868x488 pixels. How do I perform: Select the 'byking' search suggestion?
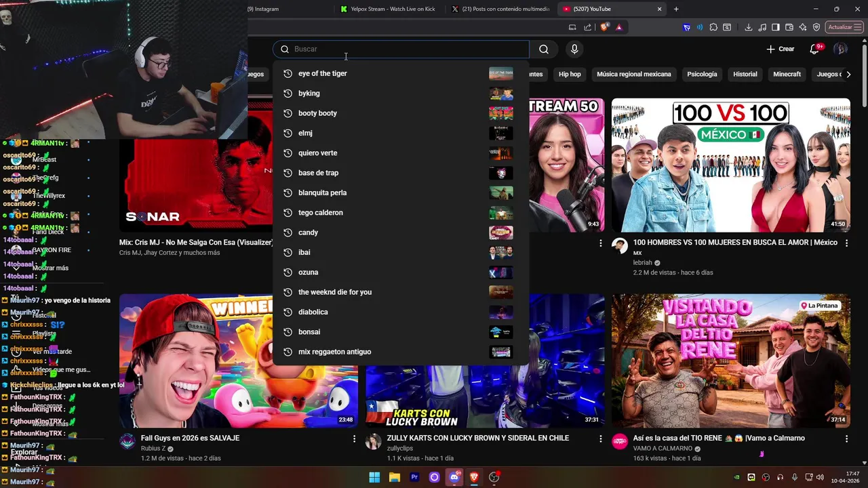click(x=401, y=94)
